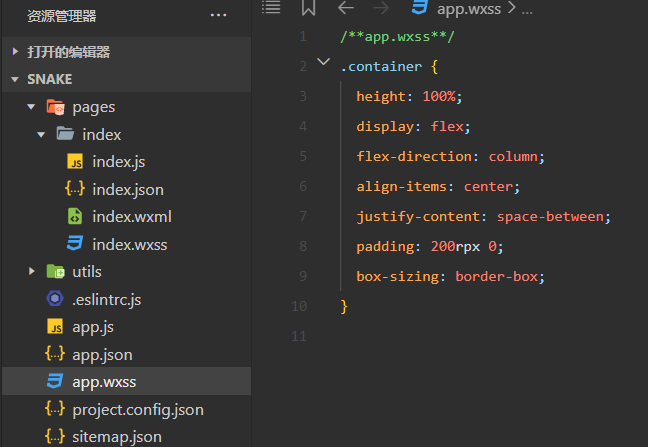Click the breadcrumb chevron after app.wxss
The height and width of the screenshot is (447, 648).
(x=512, y=7)
